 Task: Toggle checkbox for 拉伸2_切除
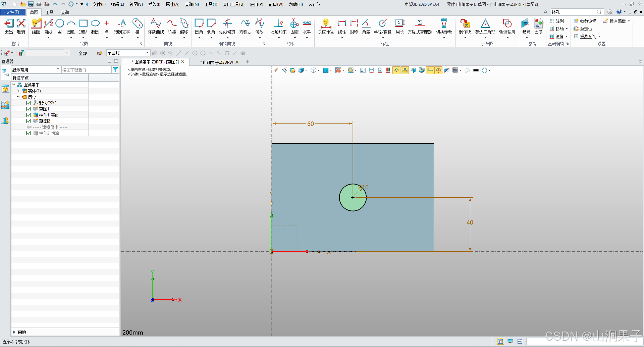[29, 133]
